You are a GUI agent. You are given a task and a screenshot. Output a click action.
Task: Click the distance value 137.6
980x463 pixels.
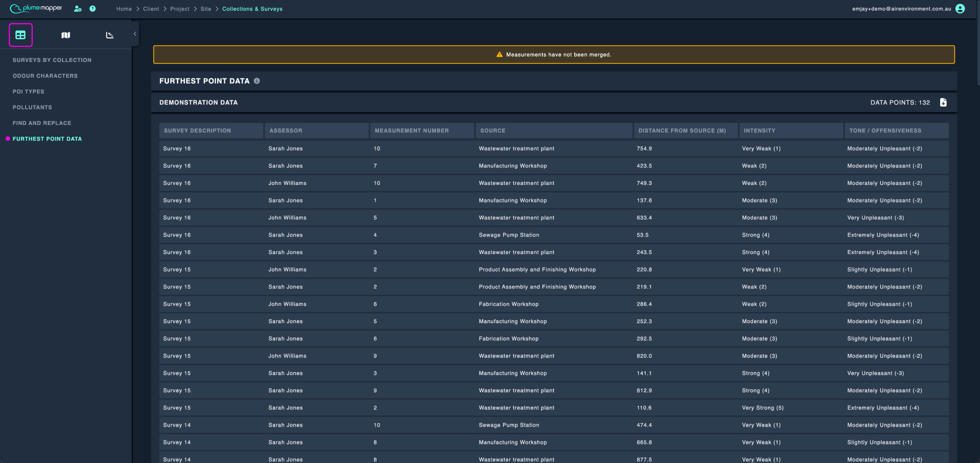pos(644,200)
